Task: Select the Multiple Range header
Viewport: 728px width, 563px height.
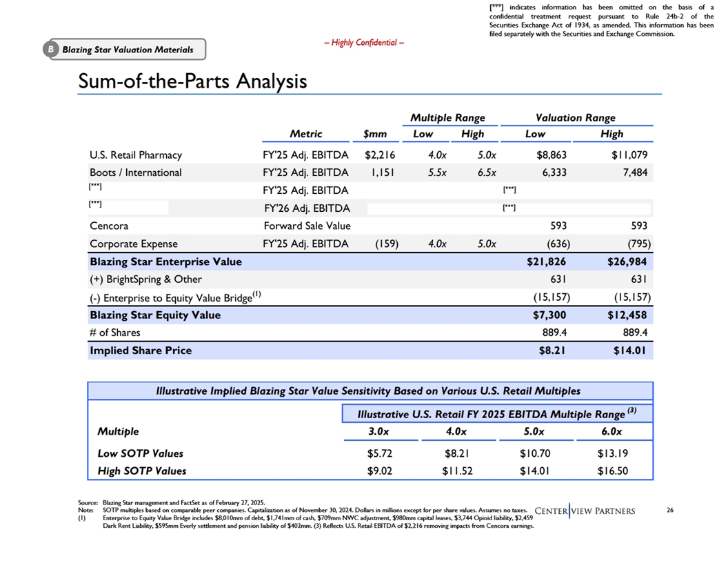Action: point(447,117)
